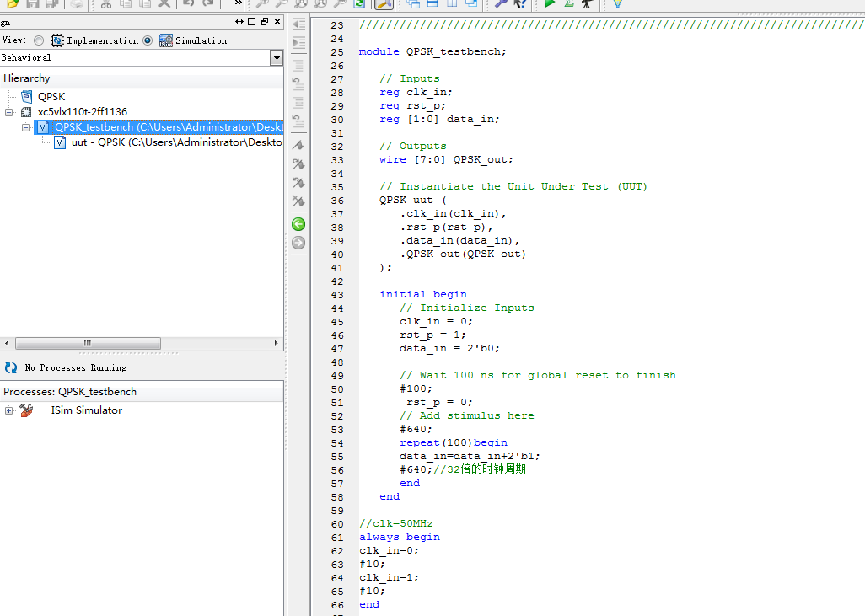Click the ISim Simulator process label
Viewport: 865px width, 616px height.
[86, 410]
